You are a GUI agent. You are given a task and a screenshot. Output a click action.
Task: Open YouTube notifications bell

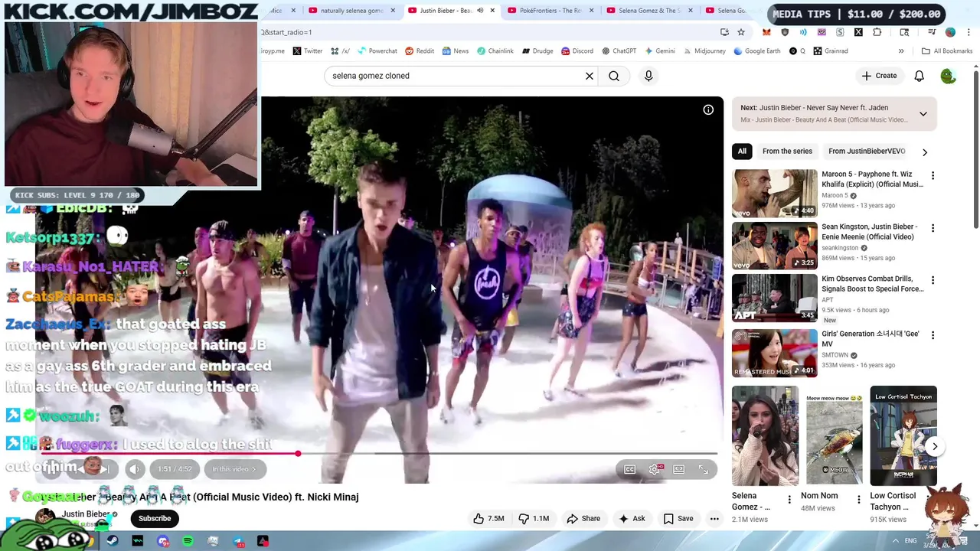pyautogui.click(x=919, y=76)
